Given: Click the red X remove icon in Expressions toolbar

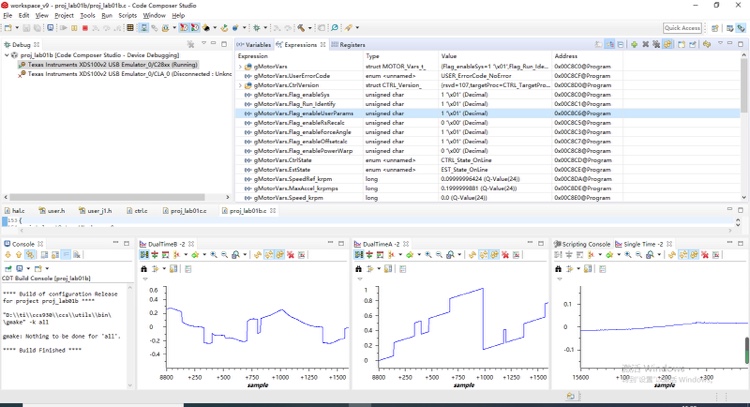Looking at the screenshot, I should [645, 45].
